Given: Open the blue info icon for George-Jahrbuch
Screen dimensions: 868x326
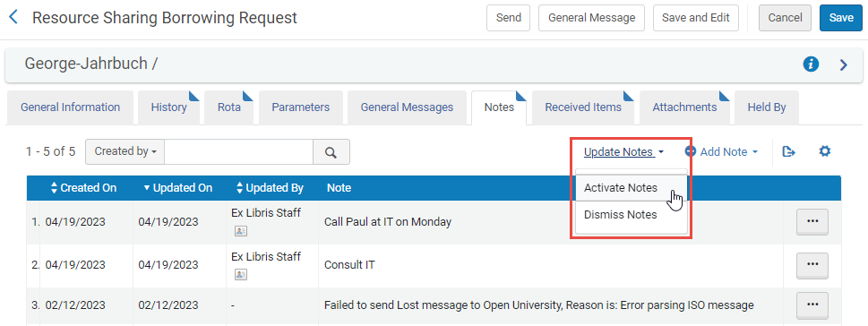Looking at the screenshot, I should tap(811, 64).
